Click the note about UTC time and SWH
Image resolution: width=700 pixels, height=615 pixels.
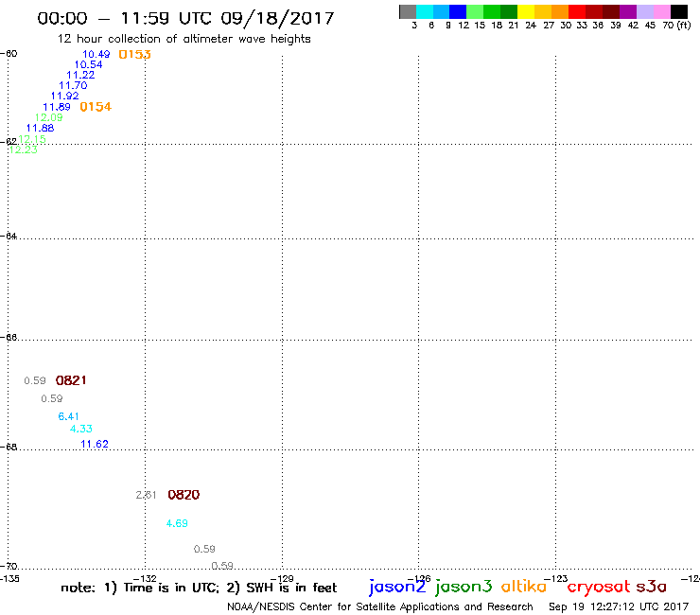pos(199,588)
